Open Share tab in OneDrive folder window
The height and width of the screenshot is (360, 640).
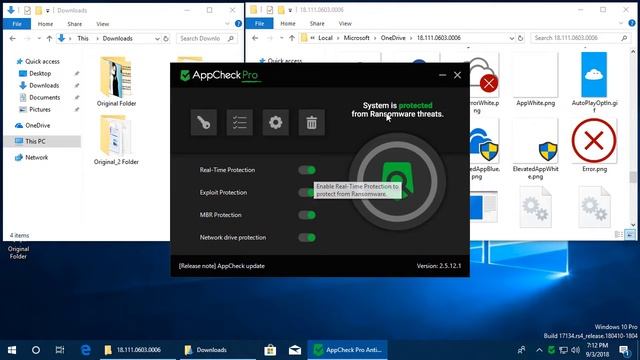(x=317, y=24)
